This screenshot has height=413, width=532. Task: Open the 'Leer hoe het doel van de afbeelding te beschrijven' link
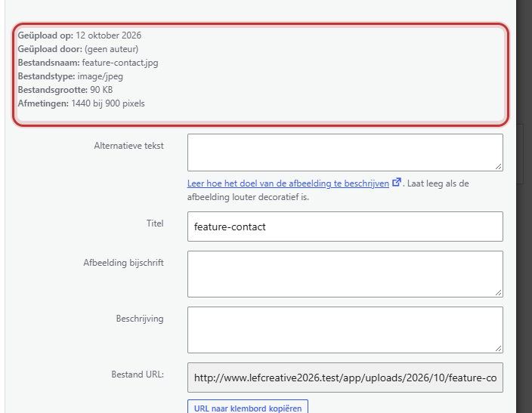pyautogui.click(x=288, y=183)
